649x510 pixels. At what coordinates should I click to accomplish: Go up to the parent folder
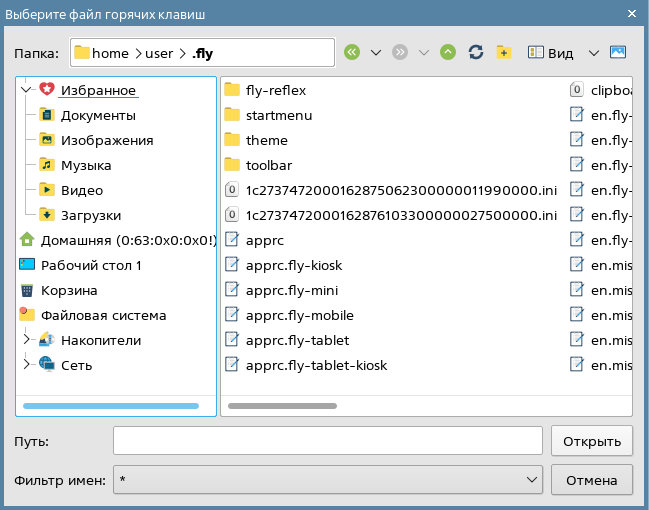(447, 52)
